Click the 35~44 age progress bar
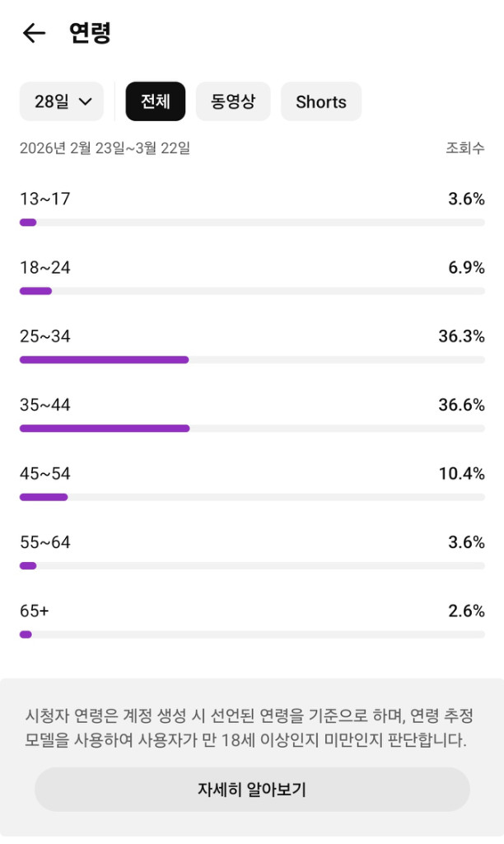This screenshot has width=504, height=844. (x=252, y=429)
